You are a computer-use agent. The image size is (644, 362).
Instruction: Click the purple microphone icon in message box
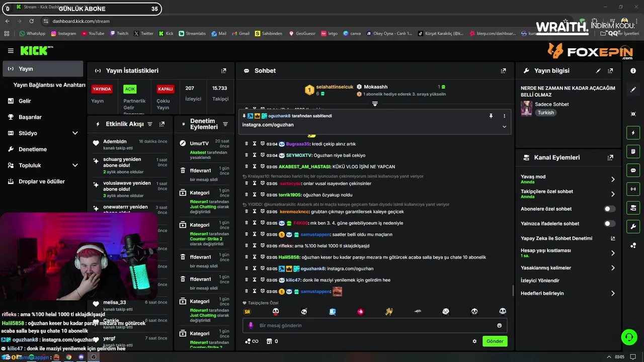click(251, 325)
